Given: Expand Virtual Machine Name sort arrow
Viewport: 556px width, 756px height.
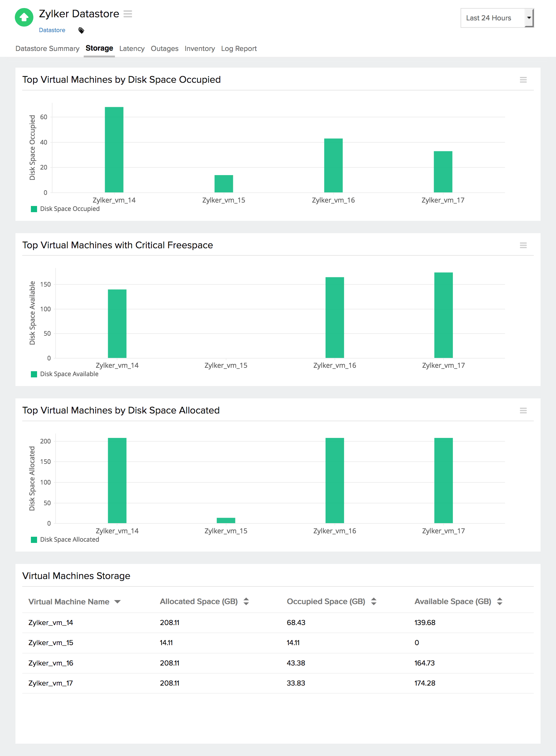Looking at the screenshot, I should tap(117, 602).
